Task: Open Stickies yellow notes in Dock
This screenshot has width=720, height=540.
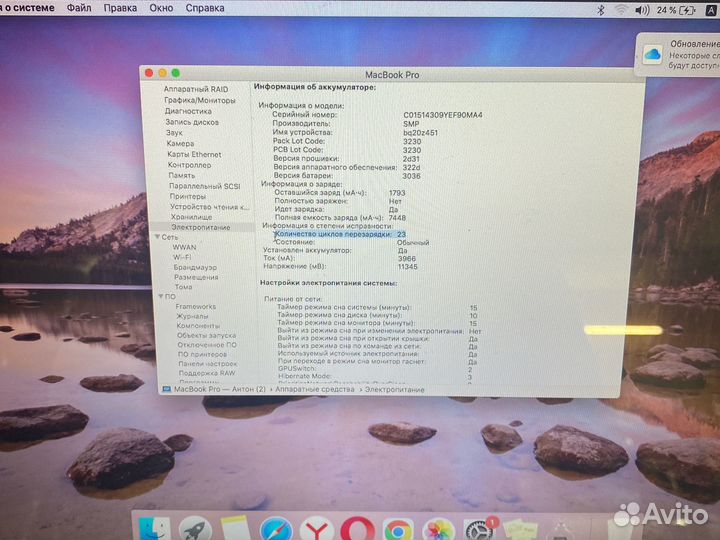Action: point(520,531)
